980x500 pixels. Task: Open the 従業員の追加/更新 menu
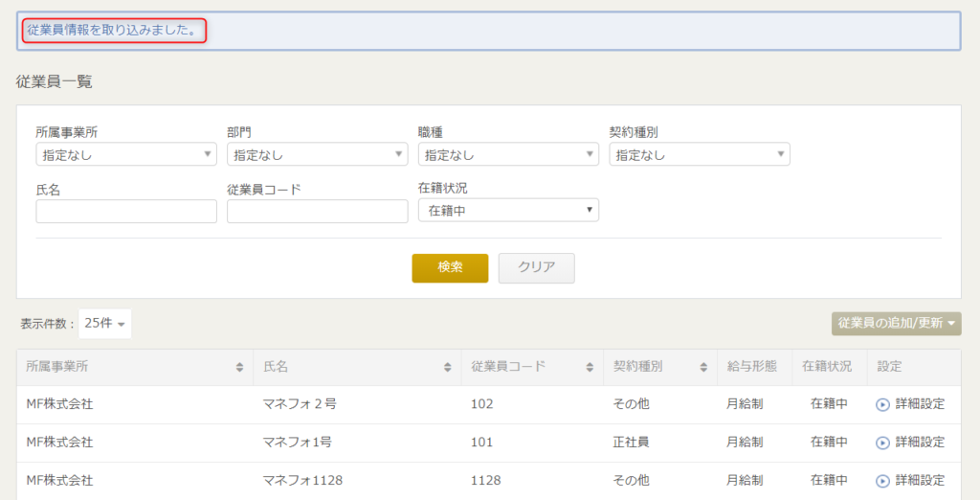[x=896, y=324]
